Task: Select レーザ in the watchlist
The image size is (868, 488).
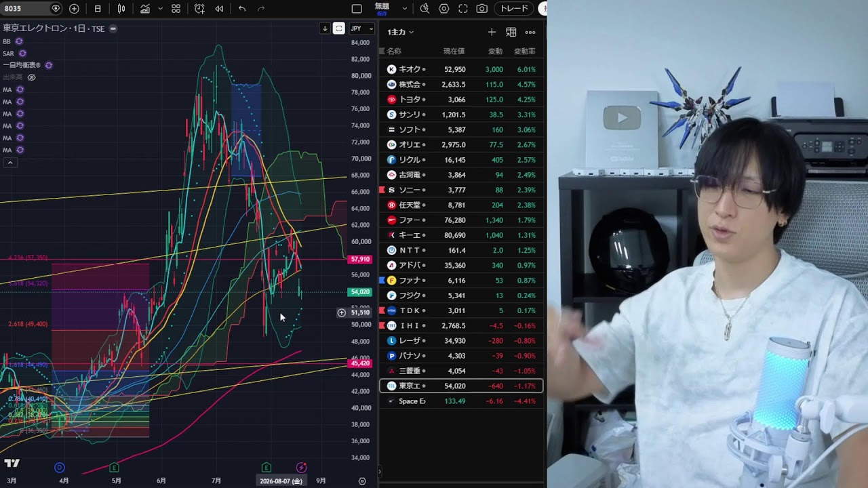Action: [461, 341]
